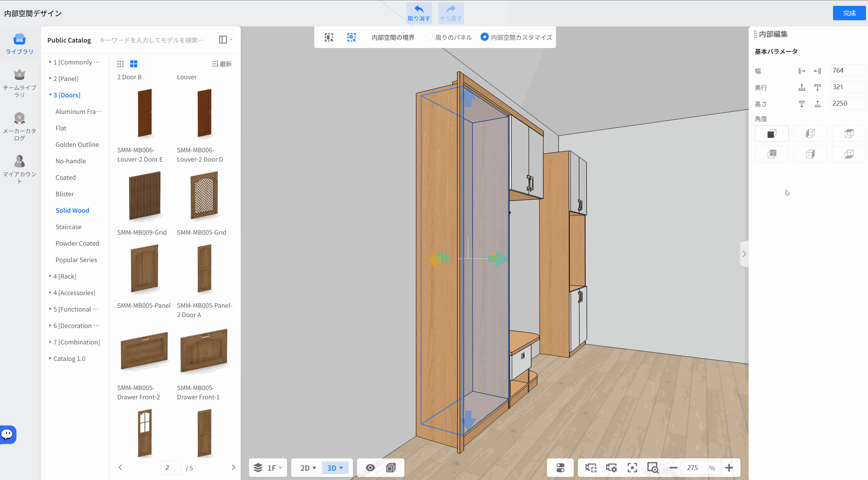Select the Coated subcategory
Viewport: 868px width, 480px height.
66,177
